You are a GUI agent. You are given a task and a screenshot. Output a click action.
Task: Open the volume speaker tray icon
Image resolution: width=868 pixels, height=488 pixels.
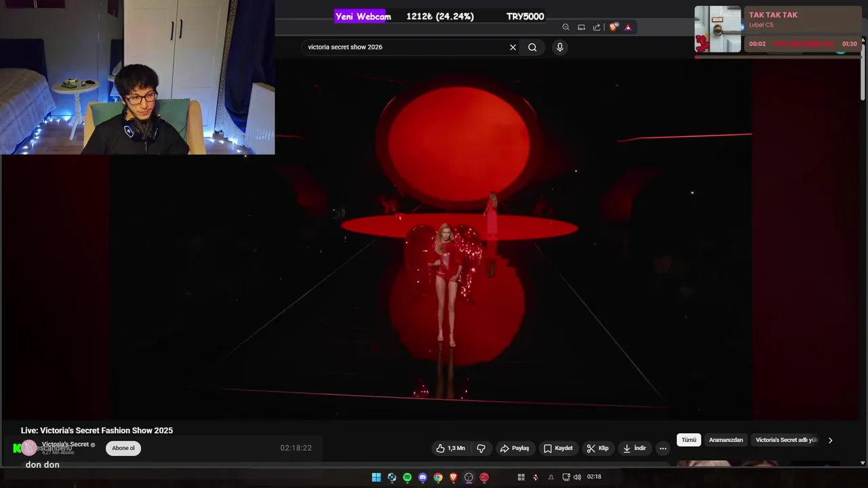click(577, 477)
